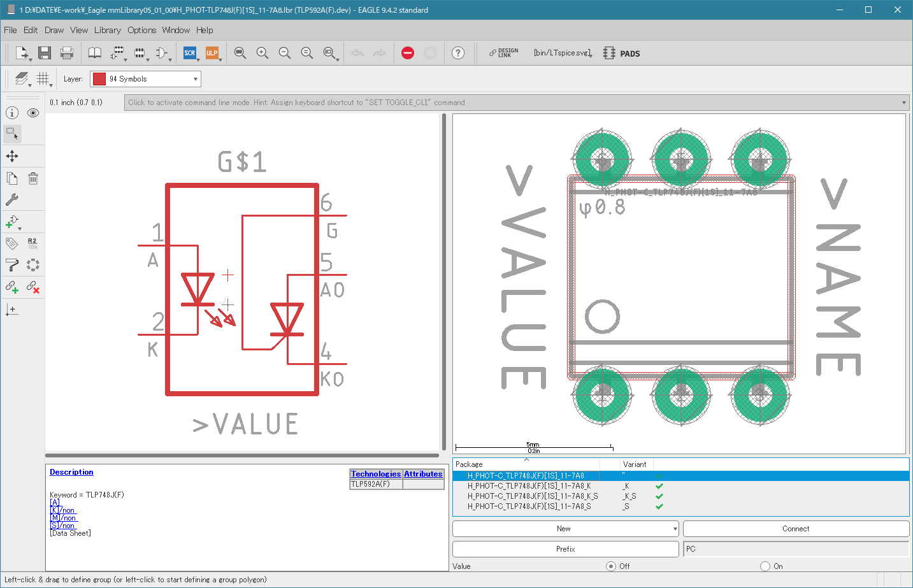This screenshot has width=913, height=588.
Task: Click the Connect button
Action: tap(796, 529)
